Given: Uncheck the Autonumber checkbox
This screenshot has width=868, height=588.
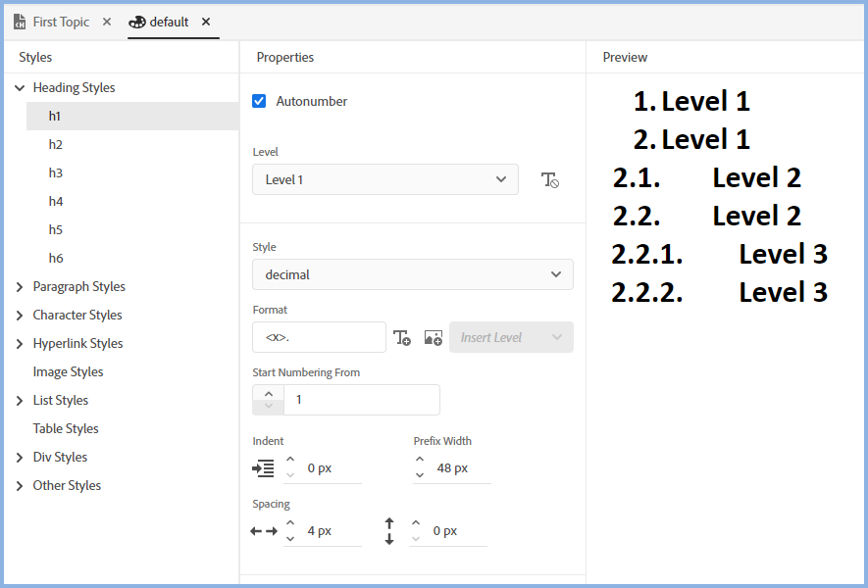Looking at the screenshot, I should 260,101.
